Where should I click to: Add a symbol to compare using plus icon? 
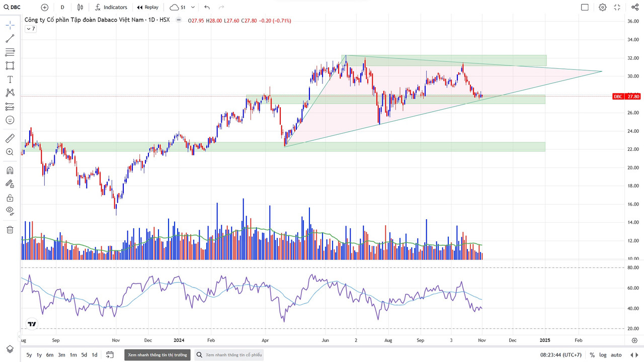tap(45, 7)
